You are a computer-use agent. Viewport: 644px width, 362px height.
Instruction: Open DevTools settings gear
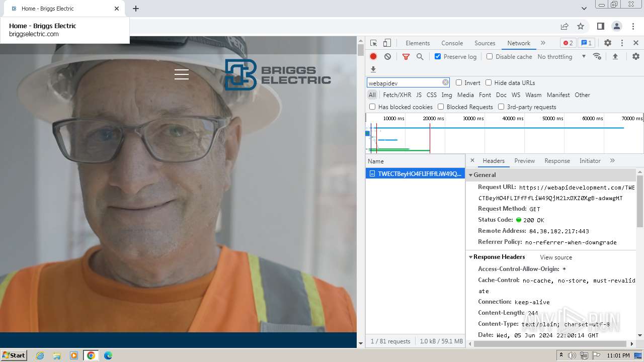pyautogui.click(x=607, y=43)
